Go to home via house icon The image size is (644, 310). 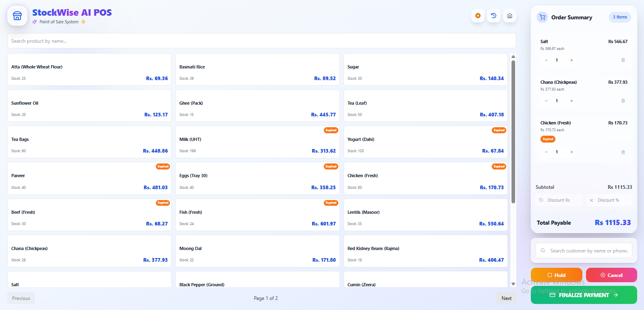(x=509, y=16)
